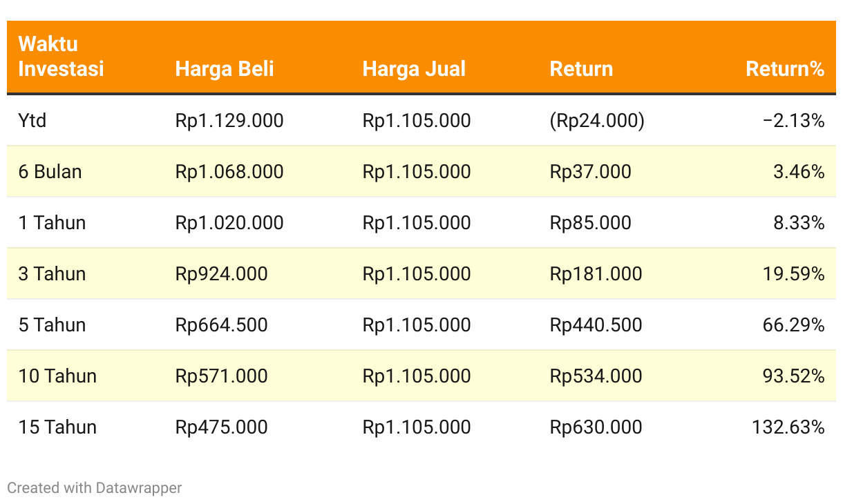Click the Harga Beli column header

pyautogui.click(x=225, y=69)
